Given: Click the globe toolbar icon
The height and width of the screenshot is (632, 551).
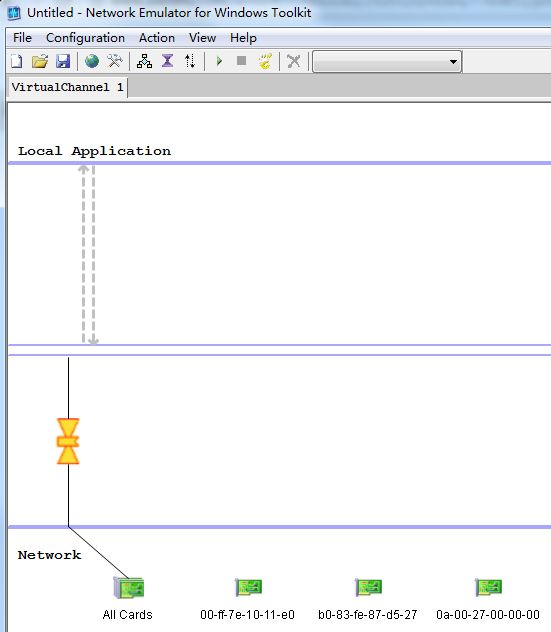Looking at the screenshot, I should click(92, 61).
